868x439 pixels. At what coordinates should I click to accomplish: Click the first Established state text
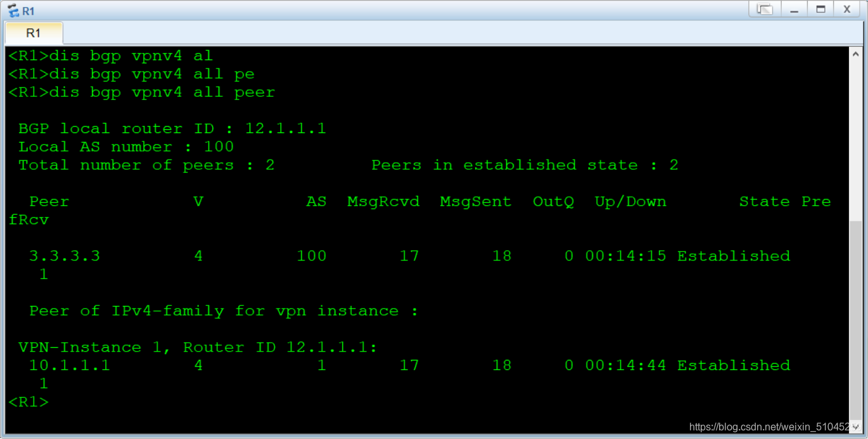point(734,256)
